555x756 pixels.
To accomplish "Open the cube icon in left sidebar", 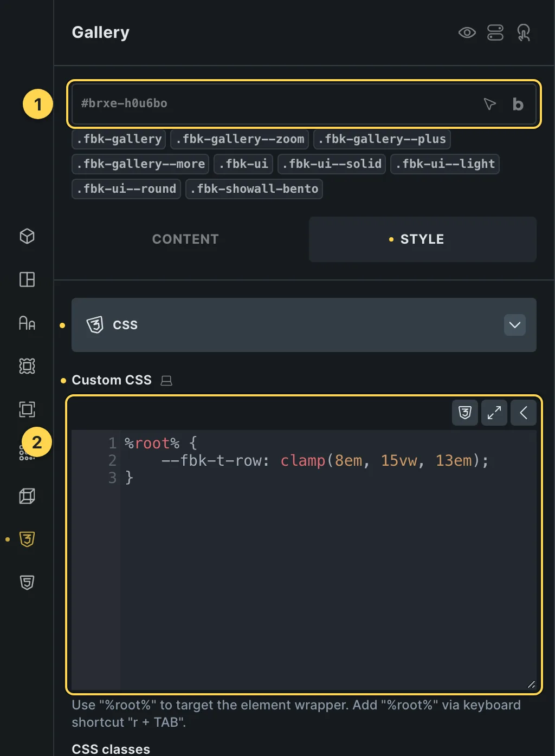I will click(x=27, y=236).
